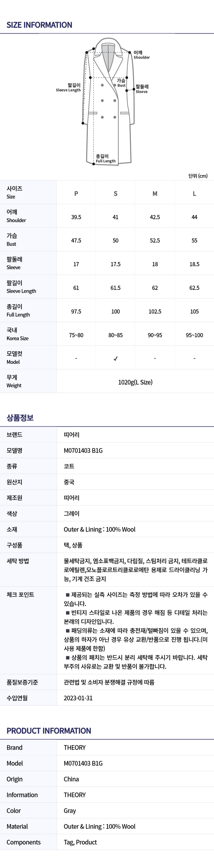Screen dimensions: 214x868
Task: Click the Full Length label on the diagram
Action: (105, 159)
